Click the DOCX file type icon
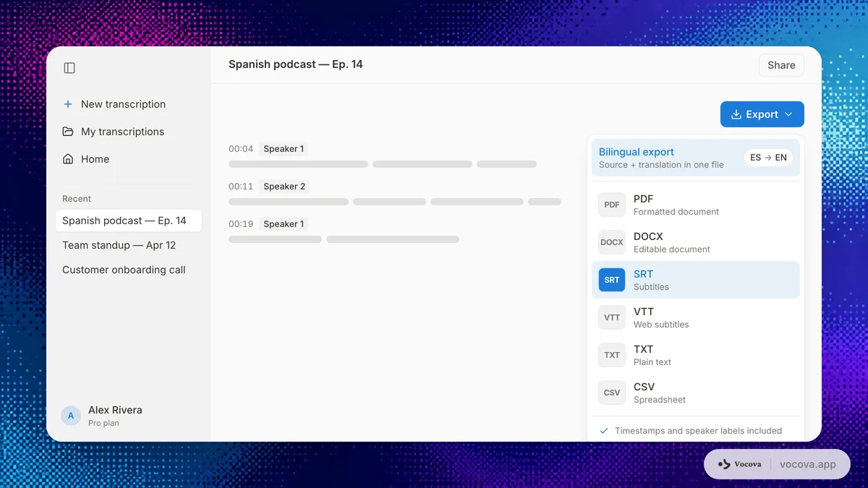The width and height of the screenshot is (868, 488). tap(612, 242)
